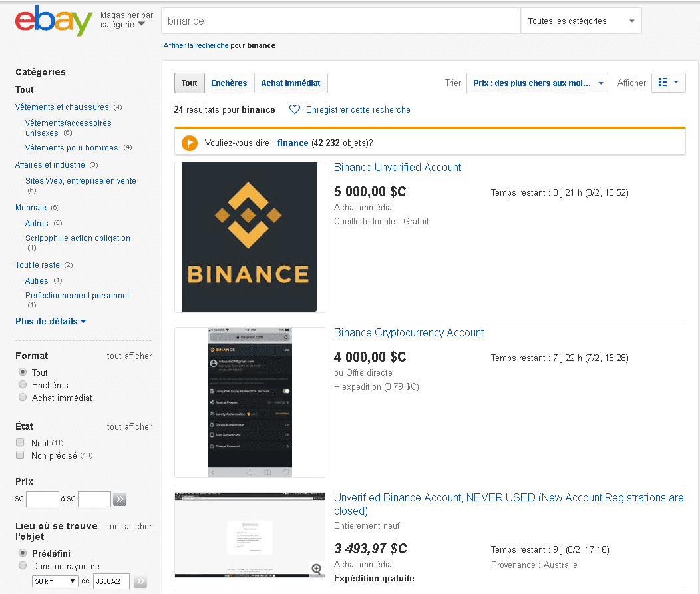Screen dimensions: 700x594
Task: Open the 50 km radius dropdown
Action: click(55, 581)
